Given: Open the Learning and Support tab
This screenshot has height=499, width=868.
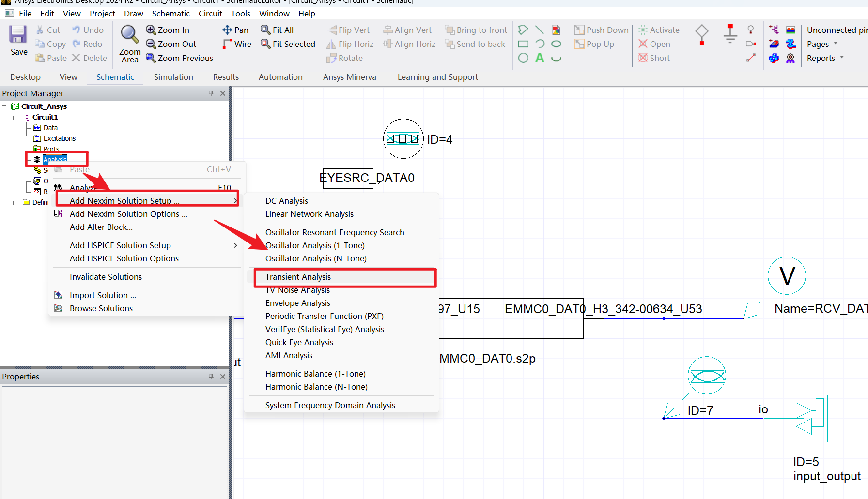Looking at the screenshot, I should point(437,77).
